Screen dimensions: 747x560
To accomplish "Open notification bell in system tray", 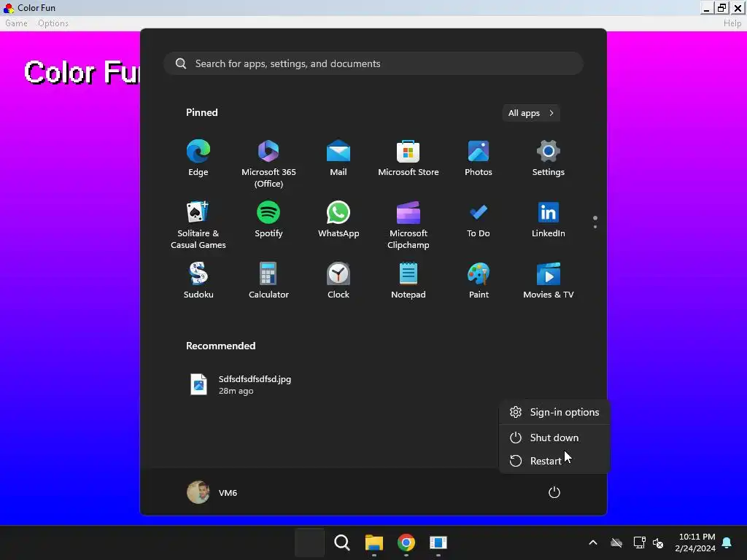I will (x=727, y=542).
